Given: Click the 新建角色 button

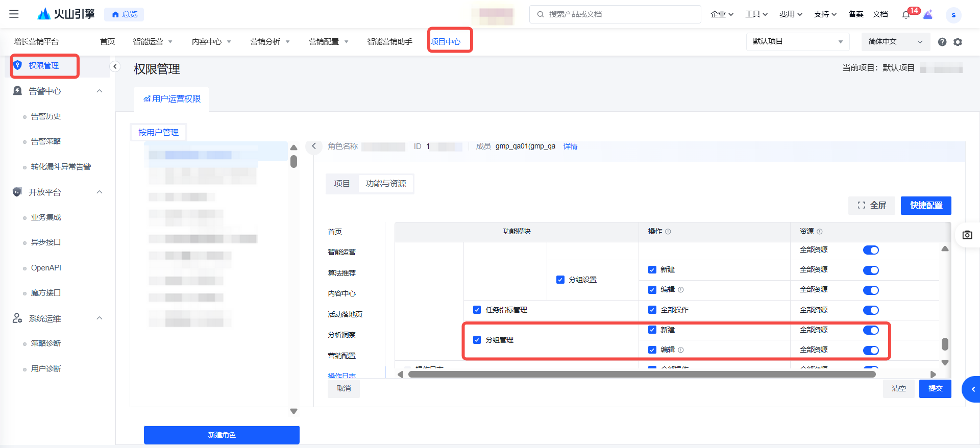Looking at the screenshot, I should (x=222, y=435).
